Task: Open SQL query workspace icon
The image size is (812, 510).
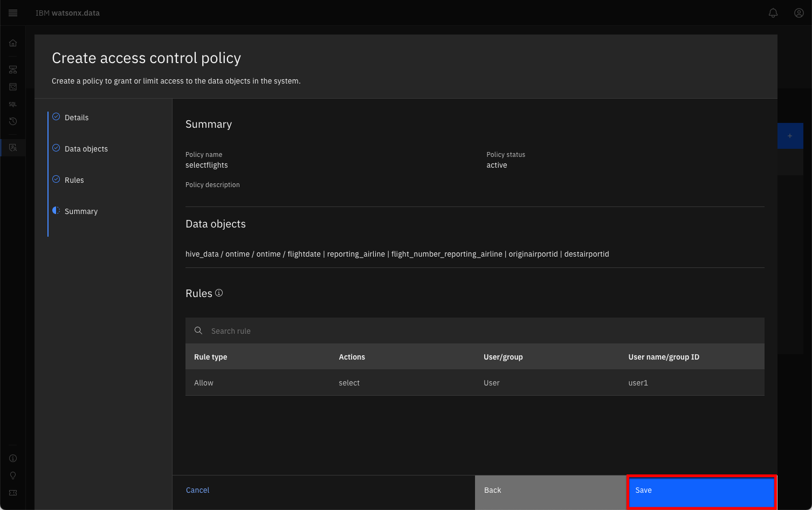Action: point(13,104)
